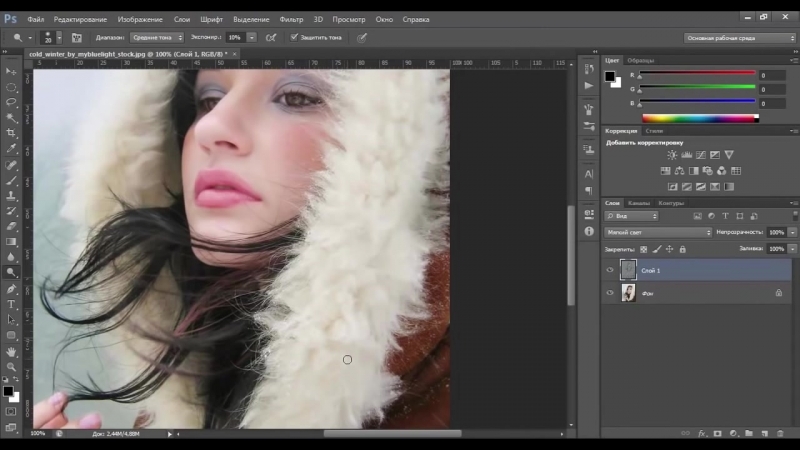
Task: Select the Type tool (T)
Action: [x=11, y=304]
